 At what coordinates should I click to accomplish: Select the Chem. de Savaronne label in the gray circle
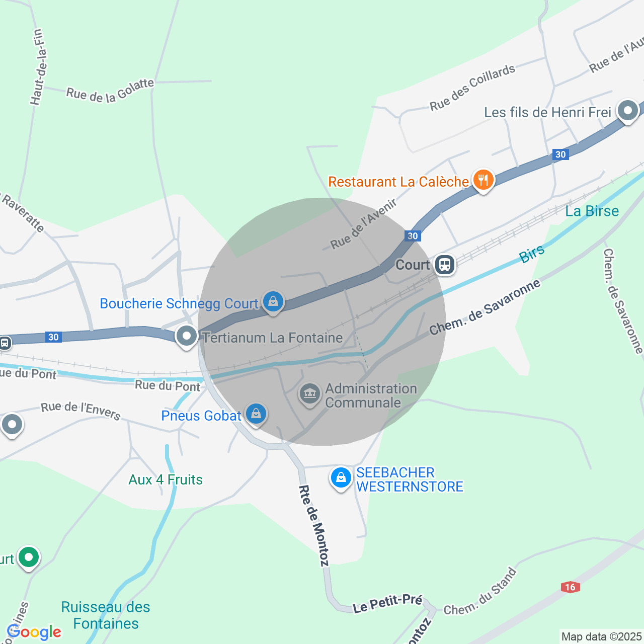[485, 307]
